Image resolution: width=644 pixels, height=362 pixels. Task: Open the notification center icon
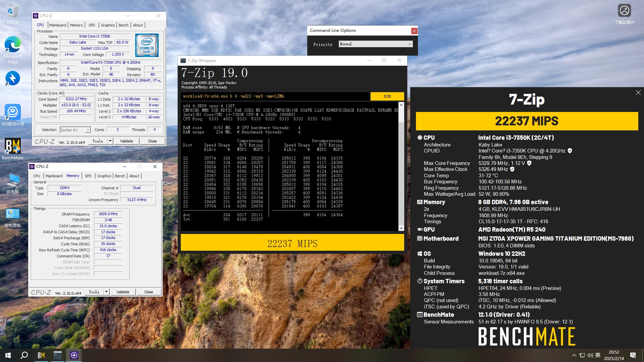633,355
